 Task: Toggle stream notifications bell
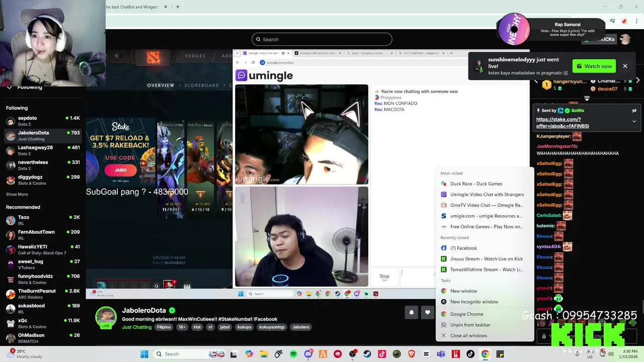click(x=412, y=312)
